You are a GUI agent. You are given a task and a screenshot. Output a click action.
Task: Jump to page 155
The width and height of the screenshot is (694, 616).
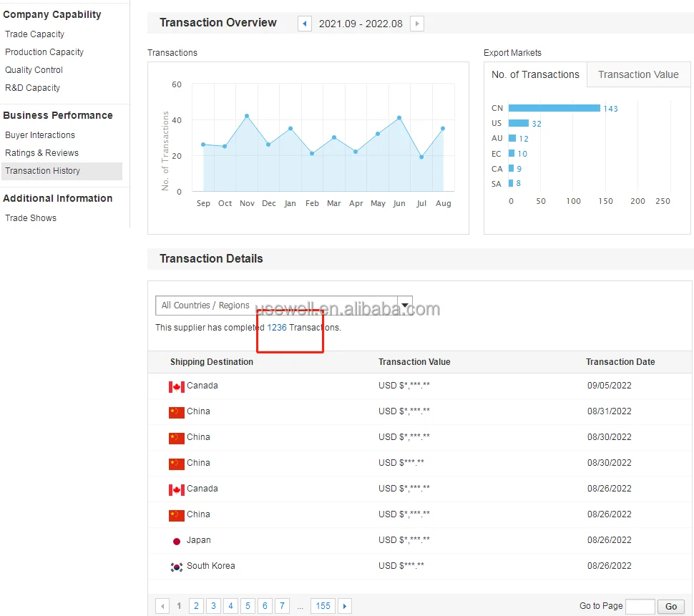tap(323, 606)
